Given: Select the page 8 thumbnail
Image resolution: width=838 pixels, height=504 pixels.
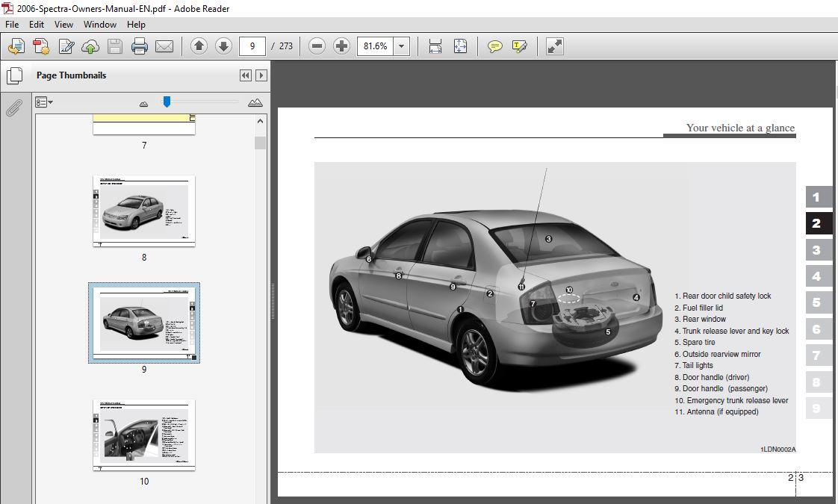Looking at the screenshot, I should pos(143,211).
